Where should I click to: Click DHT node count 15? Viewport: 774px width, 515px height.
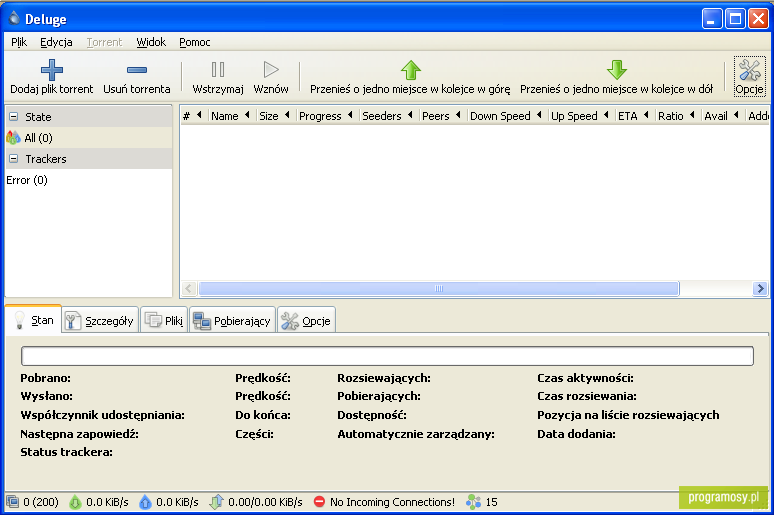coord(492,502)
